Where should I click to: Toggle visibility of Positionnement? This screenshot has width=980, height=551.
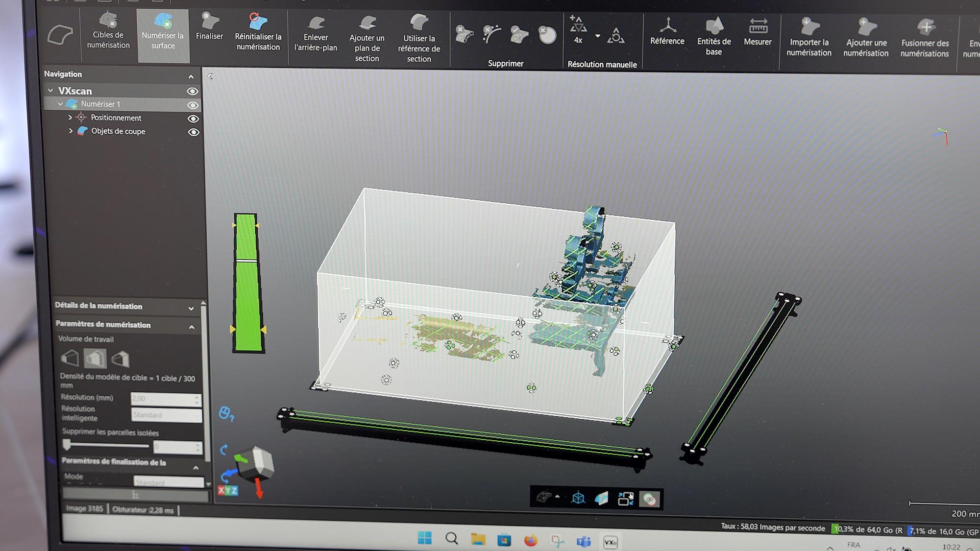[193, 119]
